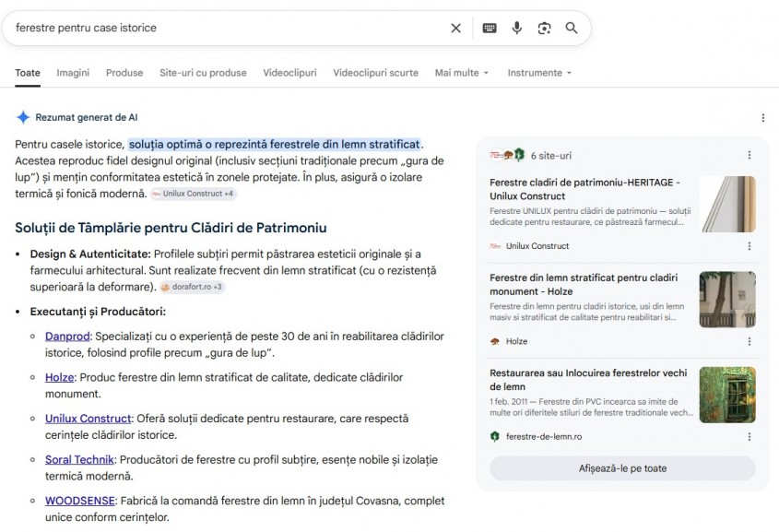Switch to the Videoclipuri tab
Viewport: 779px width, 532px height.
tap(289, 73)
